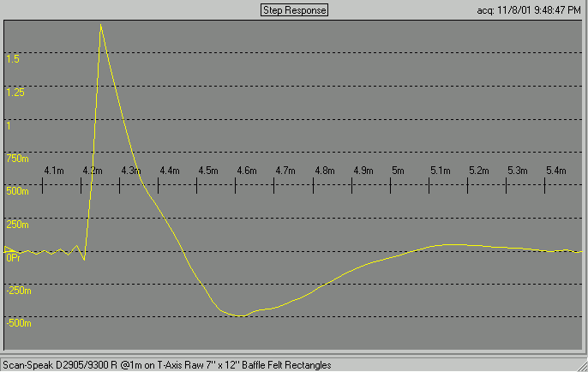Click the 4.3m time axis label
This screenshot has width=588, height=372.
tap(131, 171)
